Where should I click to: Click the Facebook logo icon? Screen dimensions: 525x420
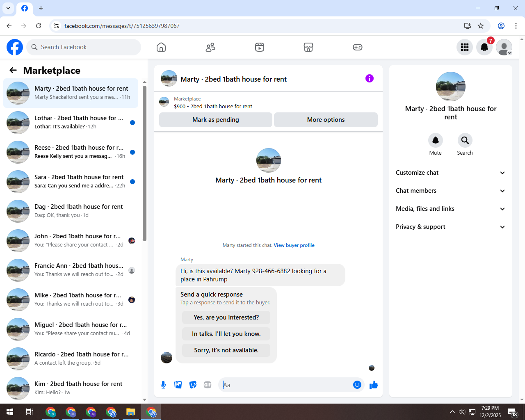[x=15, y=47]
